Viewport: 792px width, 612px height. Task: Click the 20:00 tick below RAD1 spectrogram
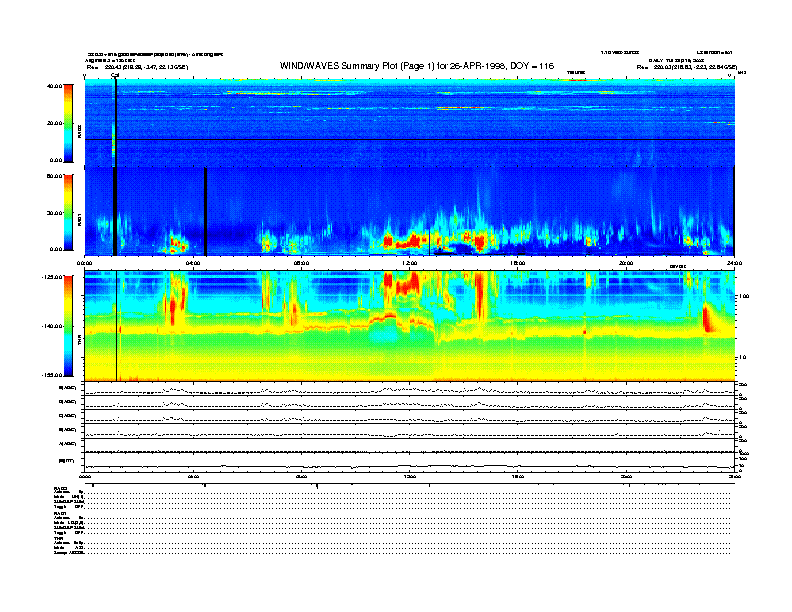click(x=626, y=263)
